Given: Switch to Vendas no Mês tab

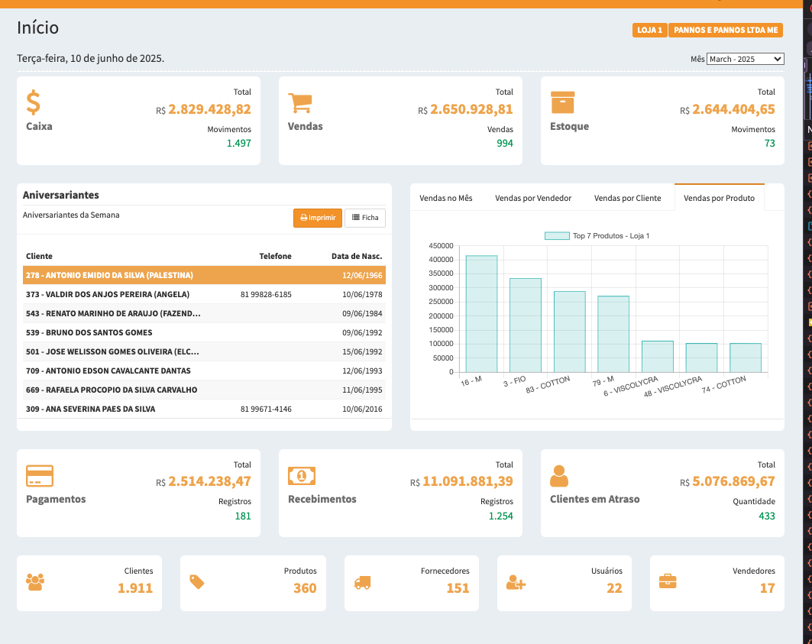Looking at the screenshot, I should [446, 198].
